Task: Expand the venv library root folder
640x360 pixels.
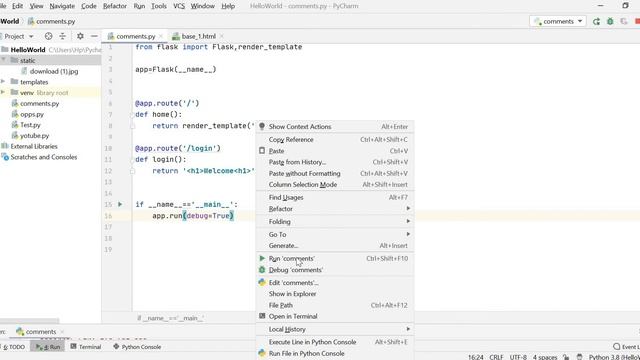Action: 3,93
